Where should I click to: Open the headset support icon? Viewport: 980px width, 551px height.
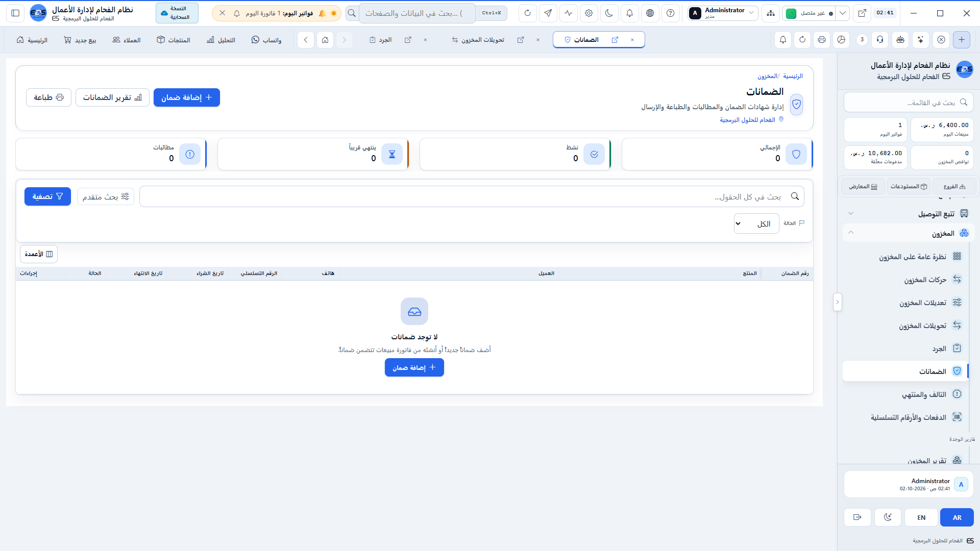(x=880, y=40)
